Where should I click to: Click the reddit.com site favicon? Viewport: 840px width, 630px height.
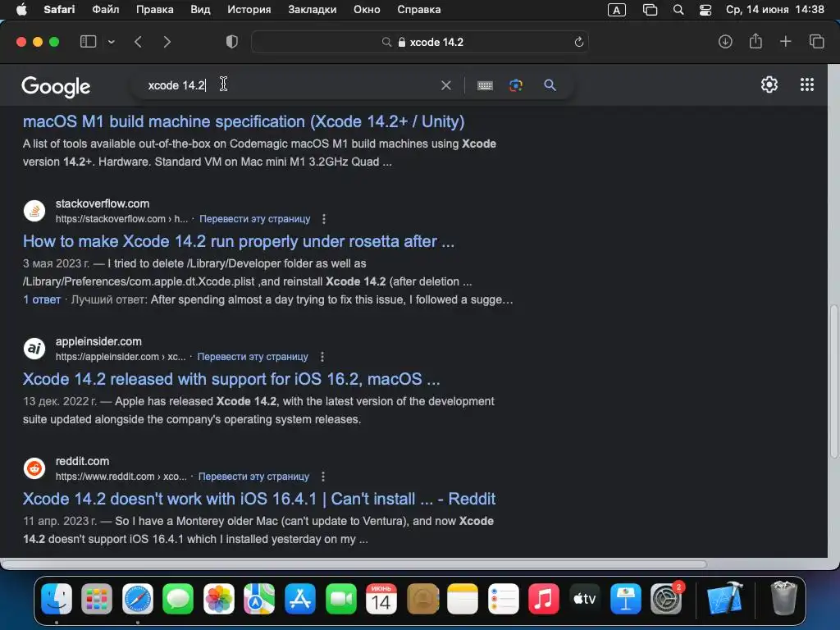(34, 468)
